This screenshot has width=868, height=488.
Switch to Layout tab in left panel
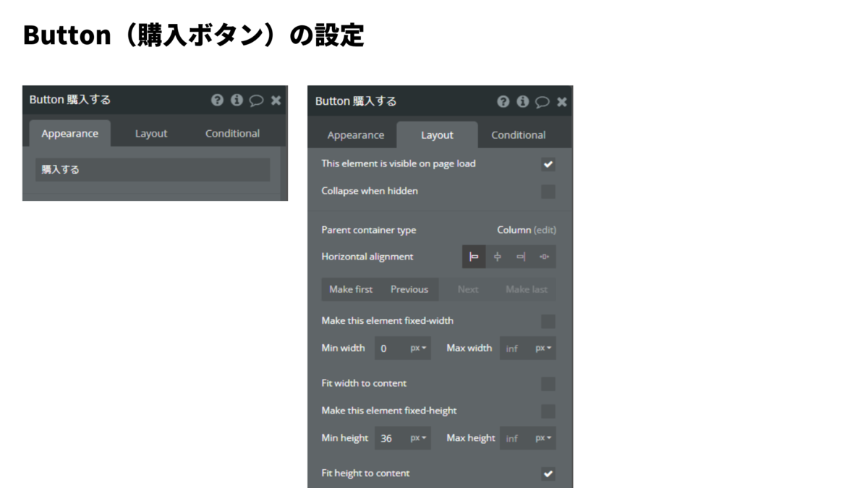coord(151,134)
